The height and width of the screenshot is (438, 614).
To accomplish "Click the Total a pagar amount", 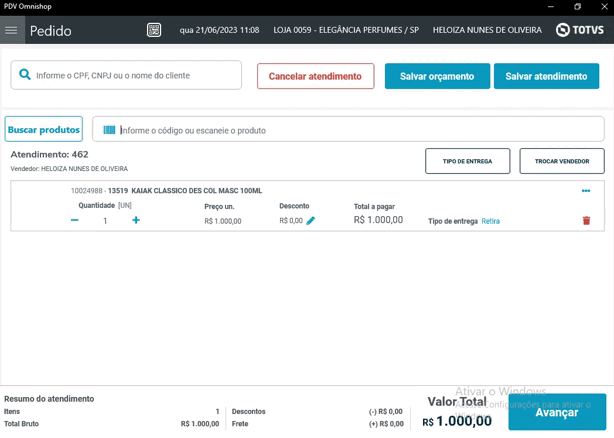I will coord(378,220).
